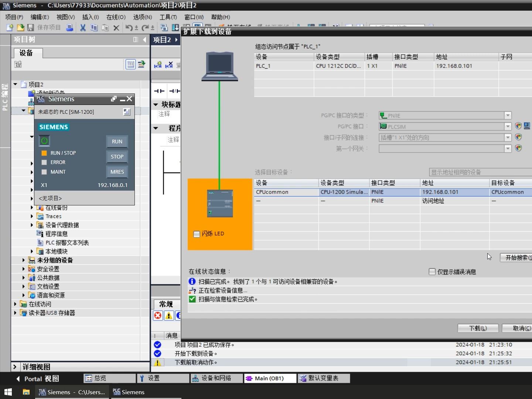Click the Print icon in toolbar
This screenshot has width=532, height=399.
69,27
